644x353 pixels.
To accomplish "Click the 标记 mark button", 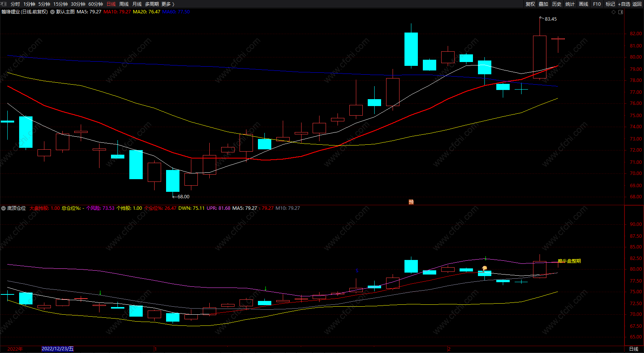I will coord(610,4).
